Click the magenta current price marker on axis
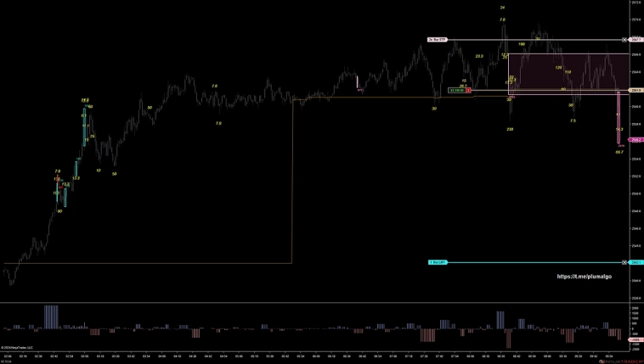 (636, 140)
